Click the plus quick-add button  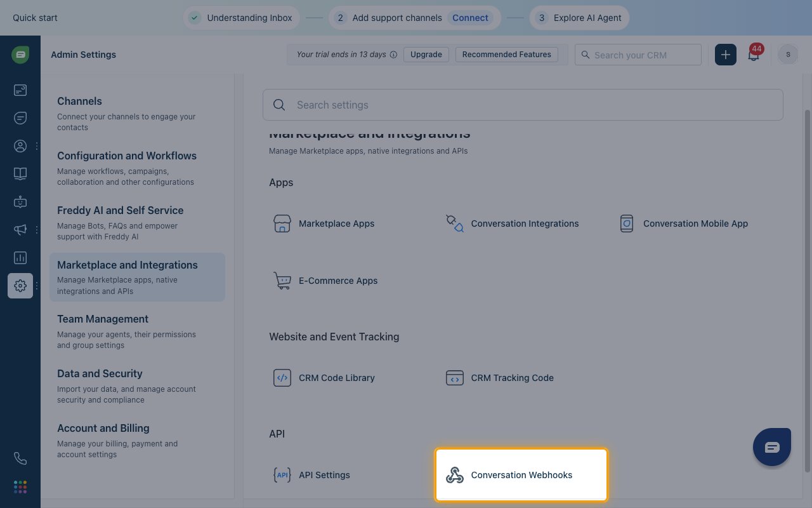tap(726, 55)
